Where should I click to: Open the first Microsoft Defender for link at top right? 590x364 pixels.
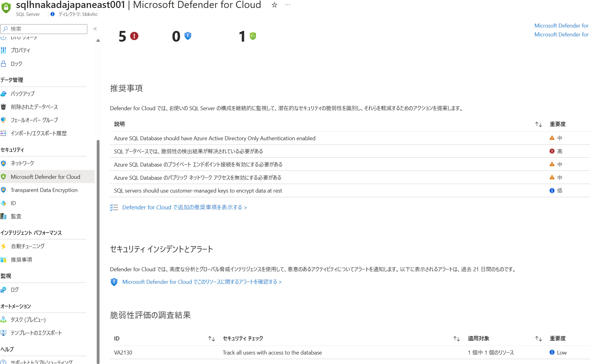coord(562,25)
